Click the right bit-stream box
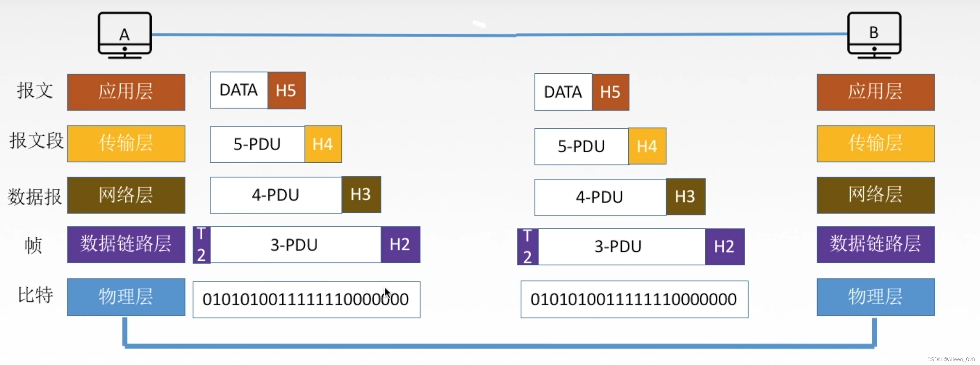 [x=634, y=299]
